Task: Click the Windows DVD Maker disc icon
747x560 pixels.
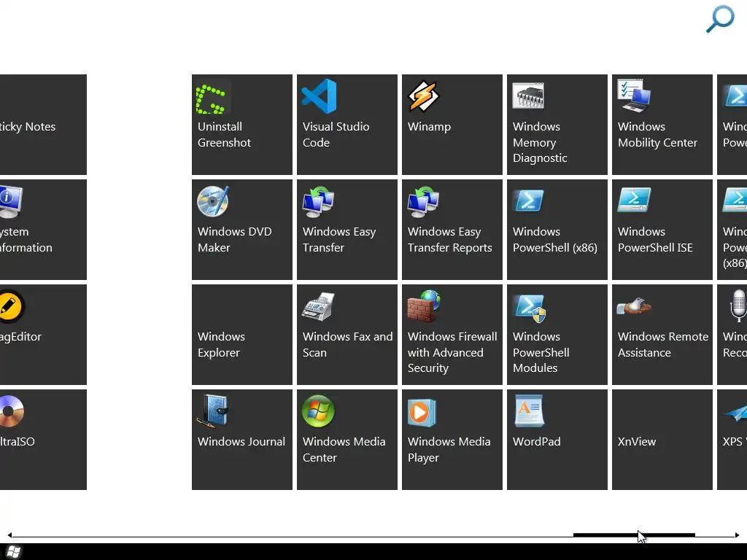Action: coord(213,201)
